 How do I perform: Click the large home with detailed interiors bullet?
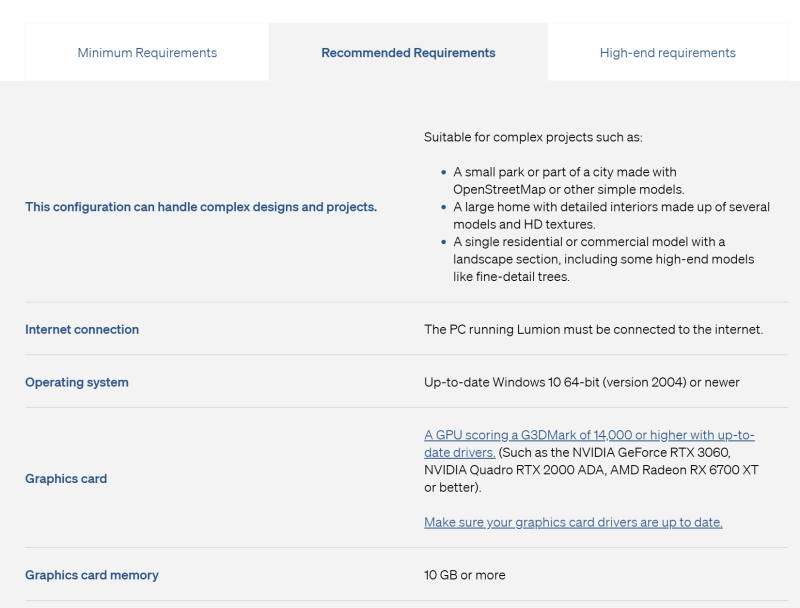coord(610,216)
